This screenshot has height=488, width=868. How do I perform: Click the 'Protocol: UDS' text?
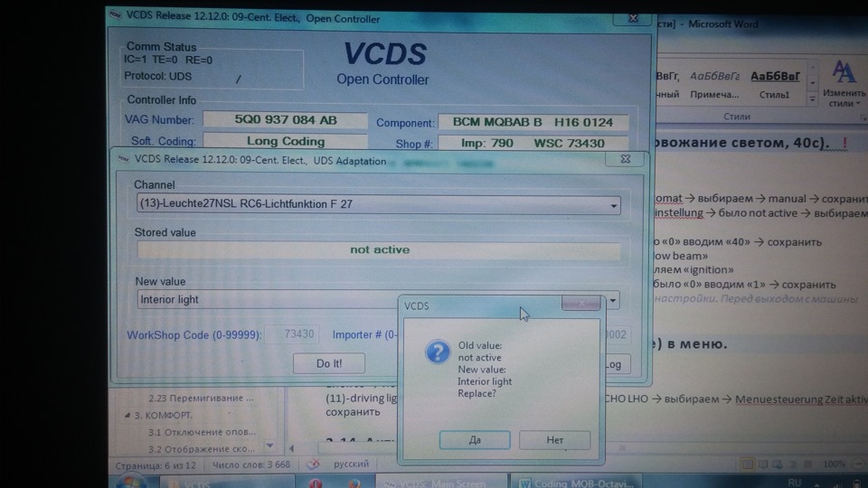(157, 76)
